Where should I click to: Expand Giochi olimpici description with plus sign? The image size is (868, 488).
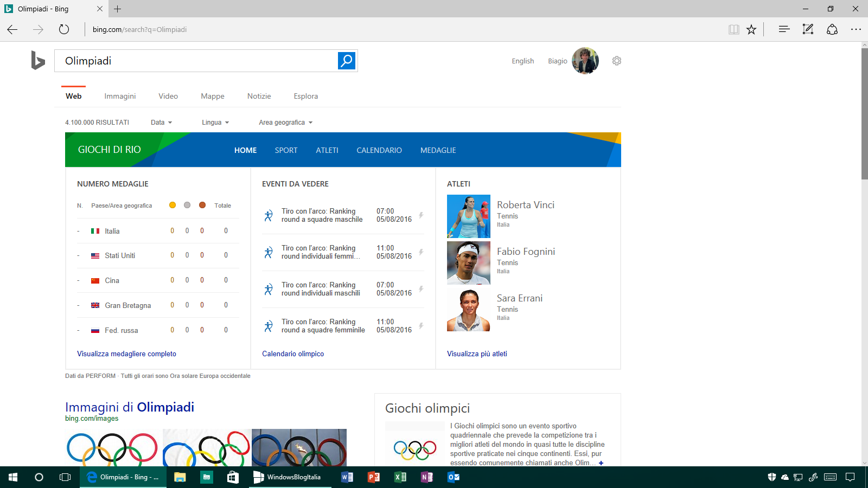[x=601, y=463]
